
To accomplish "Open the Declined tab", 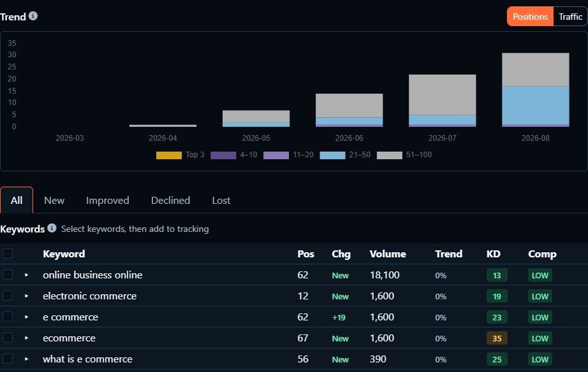I will (171, 201).
